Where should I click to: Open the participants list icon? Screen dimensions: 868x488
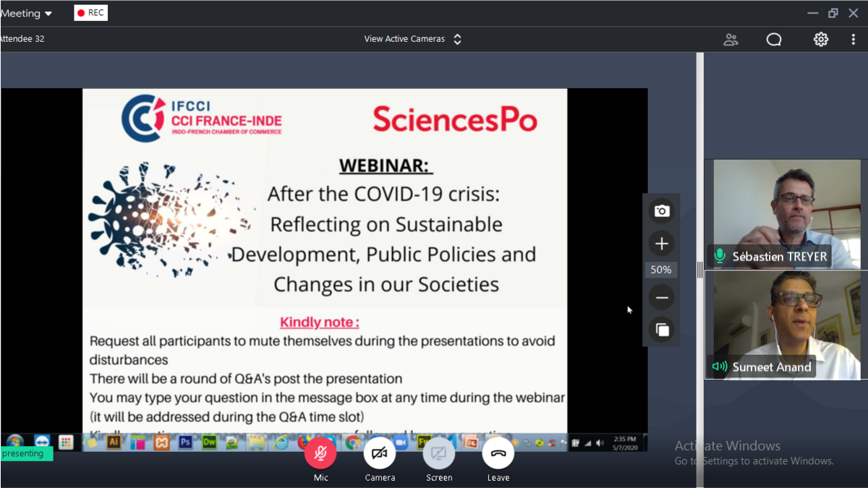(731, 40)
